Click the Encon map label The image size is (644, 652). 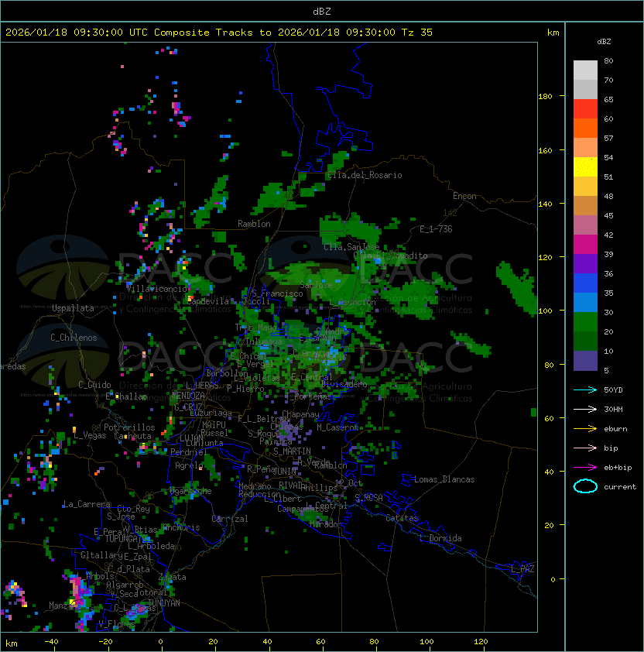[464, 196]
